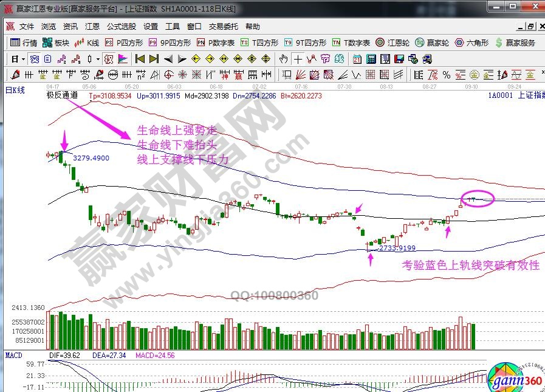This screenshot has height=392, width=545.
Task: Click the 赢家服务 button
Action: coord(515,43)
